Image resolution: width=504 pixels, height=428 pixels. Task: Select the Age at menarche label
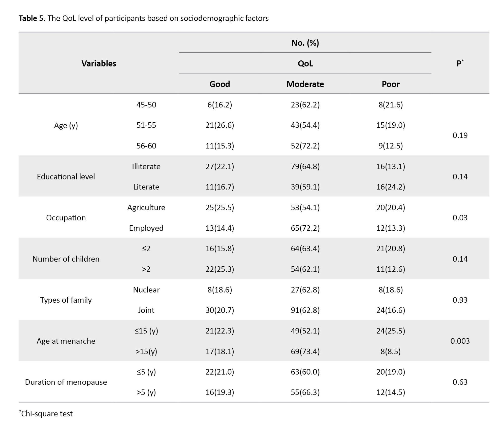pyautogui.click(x=66, y=341)
